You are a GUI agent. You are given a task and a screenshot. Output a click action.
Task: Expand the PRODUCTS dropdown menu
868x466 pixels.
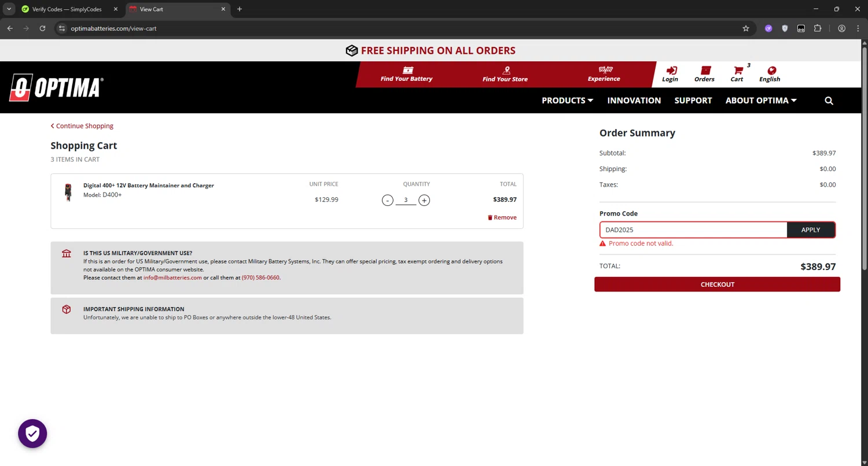(567, 101)
